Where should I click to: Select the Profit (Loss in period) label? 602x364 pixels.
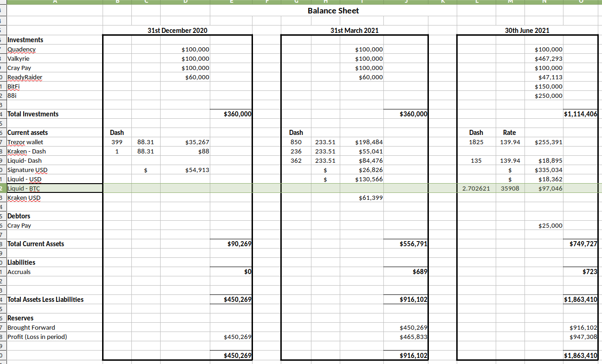37,337
